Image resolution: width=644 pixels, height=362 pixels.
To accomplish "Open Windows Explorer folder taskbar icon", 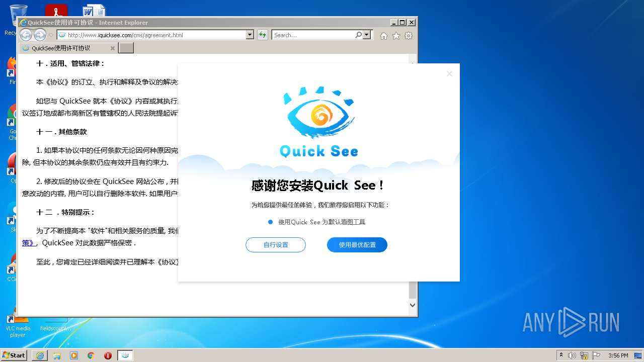I will tap(57, 355).
